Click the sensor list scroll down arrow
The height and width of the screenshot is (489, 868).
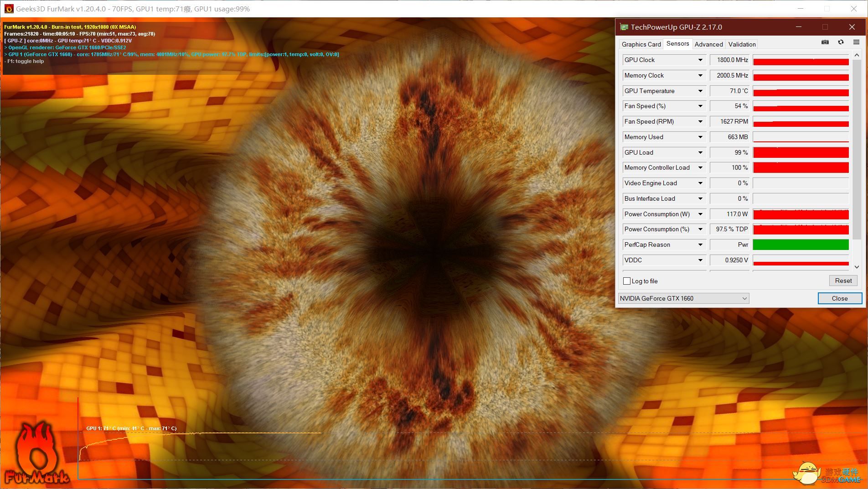(x=857, y=267)
